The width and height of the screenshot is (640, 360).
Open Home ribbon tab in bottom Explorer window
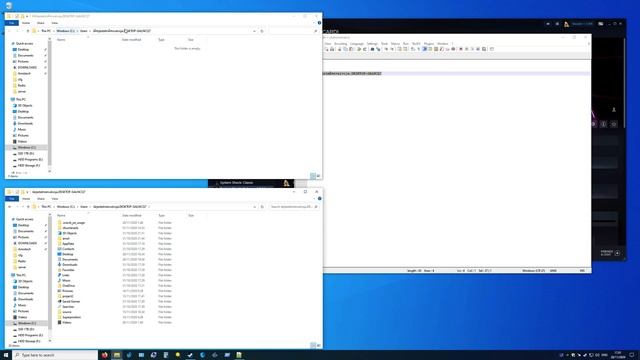coord(26,199)
